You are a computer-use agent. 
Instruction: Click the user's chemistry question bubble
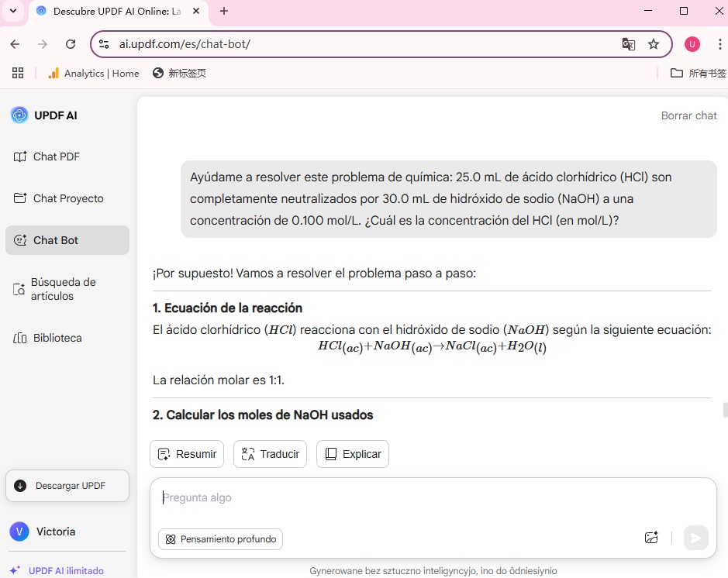[448, 199]
